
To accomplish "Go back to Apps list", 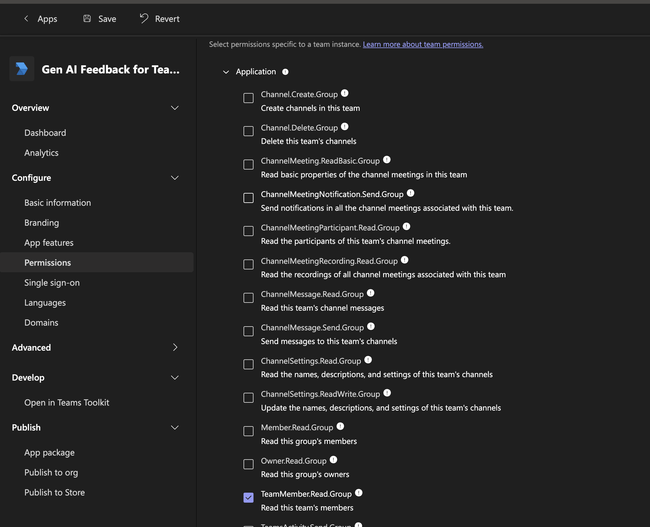I will tap(39, 19).
